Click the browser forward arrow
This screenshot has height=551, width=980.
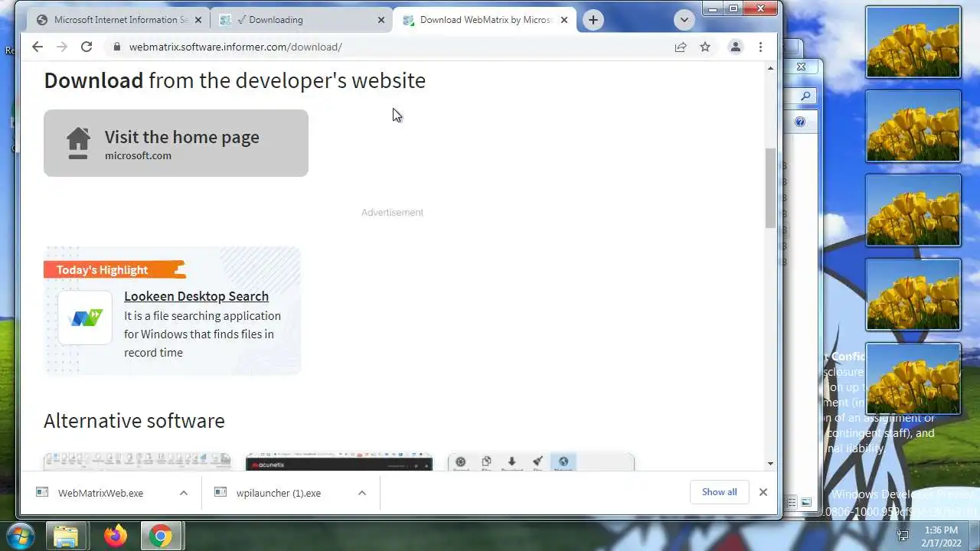pyautogui.click(x=62, y=47)
